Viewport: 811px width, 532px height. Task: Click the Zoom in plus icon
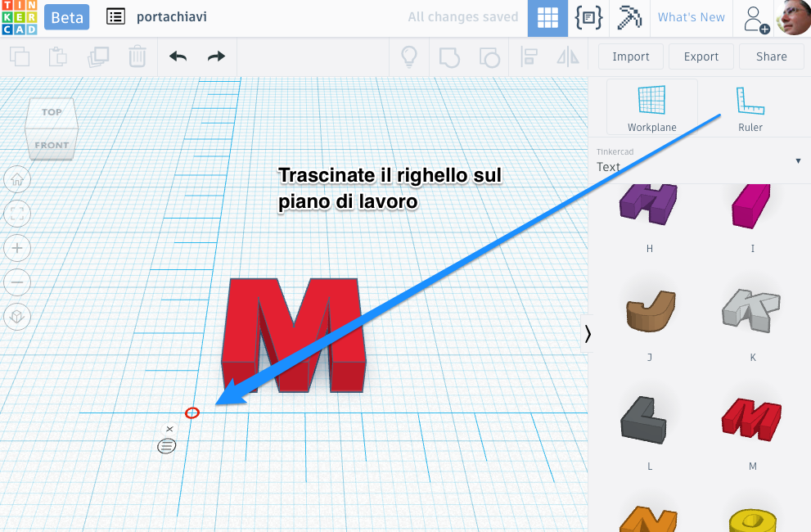[x=18, y=248]
